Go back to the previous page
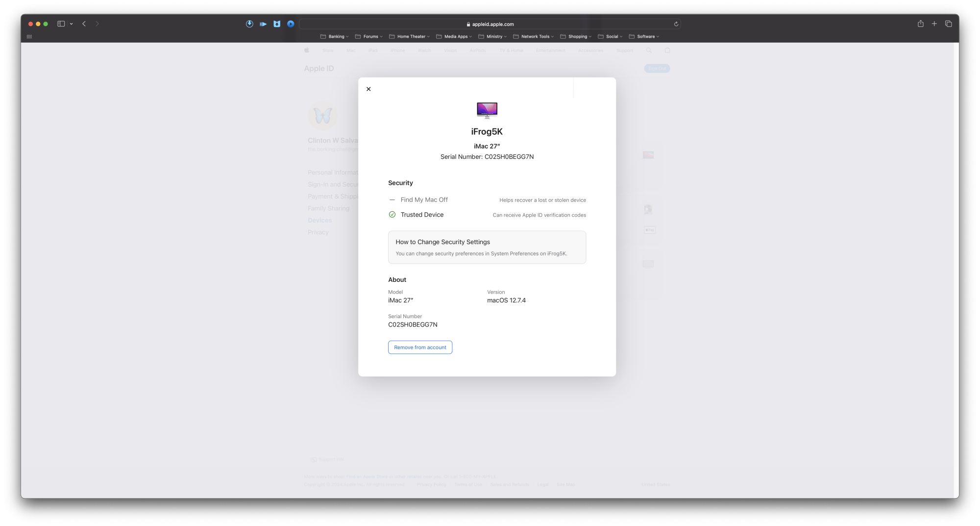The height and width of the screenshot is (526, 980). coord(84,24)
